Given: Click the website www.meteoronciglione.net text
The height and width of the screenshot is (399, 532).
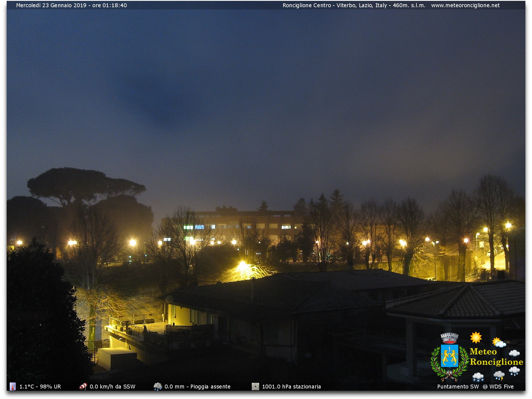Looking at the screenshot, I should pyautogui.click(x=465, y=5).
